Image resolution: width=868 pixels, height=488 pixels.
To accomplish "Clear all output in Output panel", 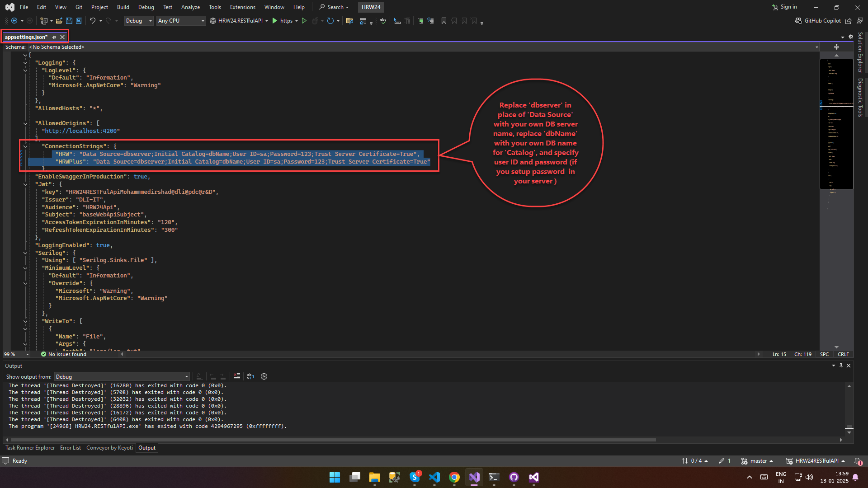I will (x=236, y=376).
